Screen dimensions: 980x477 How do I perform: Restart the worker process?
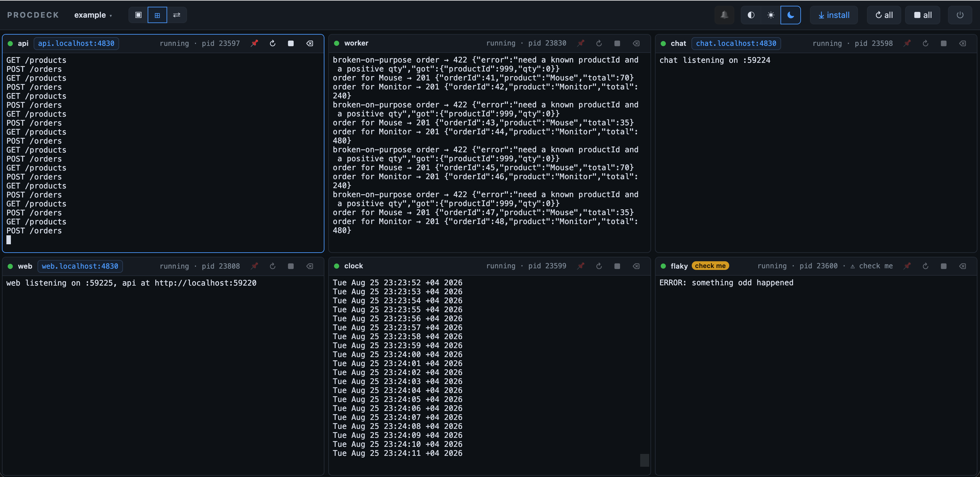click(599, 43)
